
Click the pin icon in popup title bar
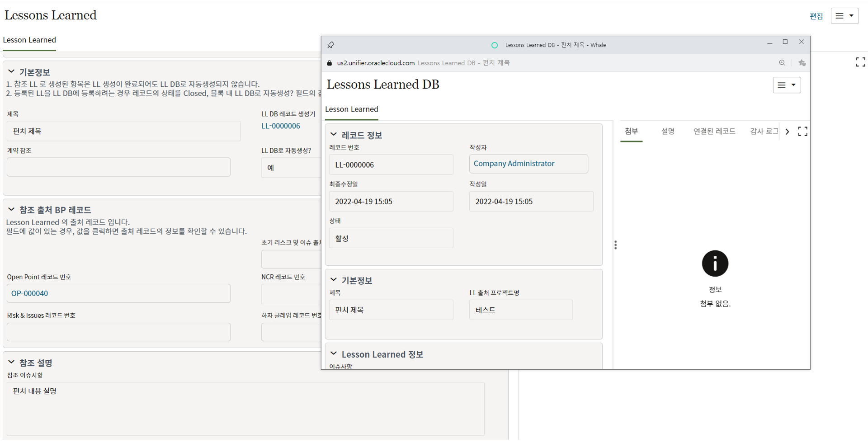(x=330, y=45)
